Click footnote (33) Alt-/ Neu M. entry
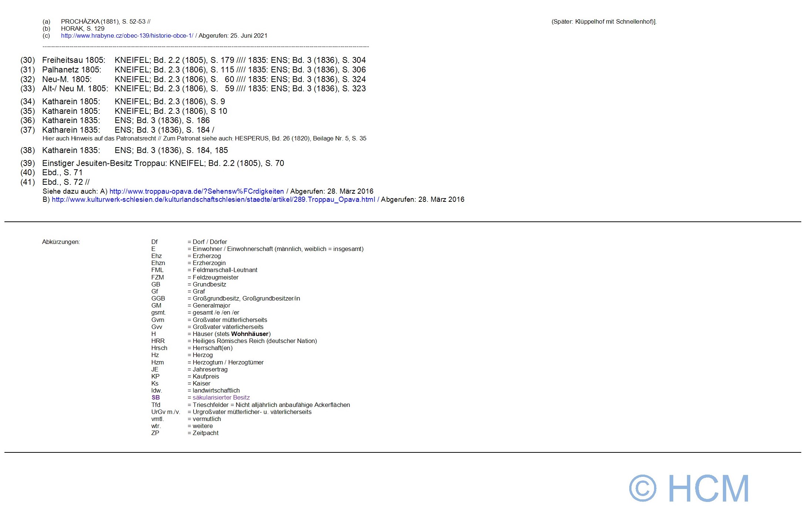 click(x=75, y=89)
